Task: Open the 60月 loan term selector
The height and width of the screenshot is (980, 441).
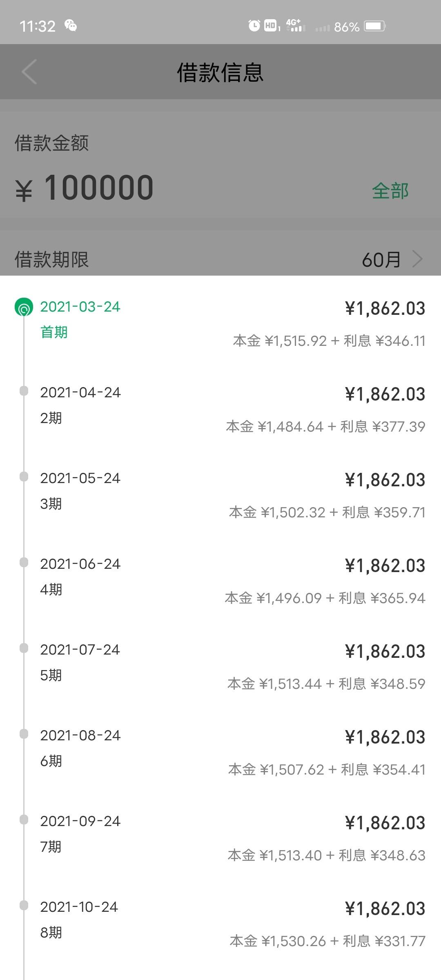Action: click(x=381, y=259)
